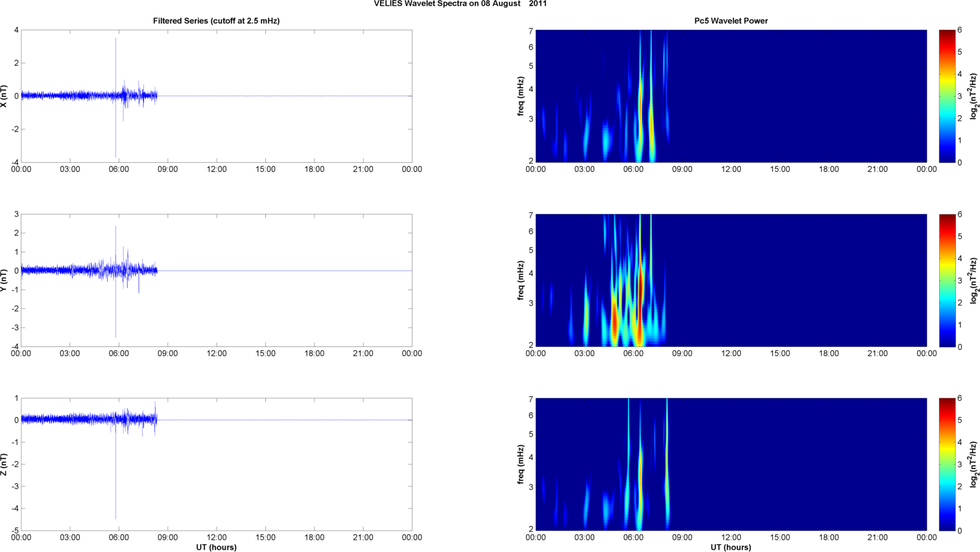Click the 21:00 tick under the top wavelet plot
This screenshot has height=552, width=980.
(878, 169)
